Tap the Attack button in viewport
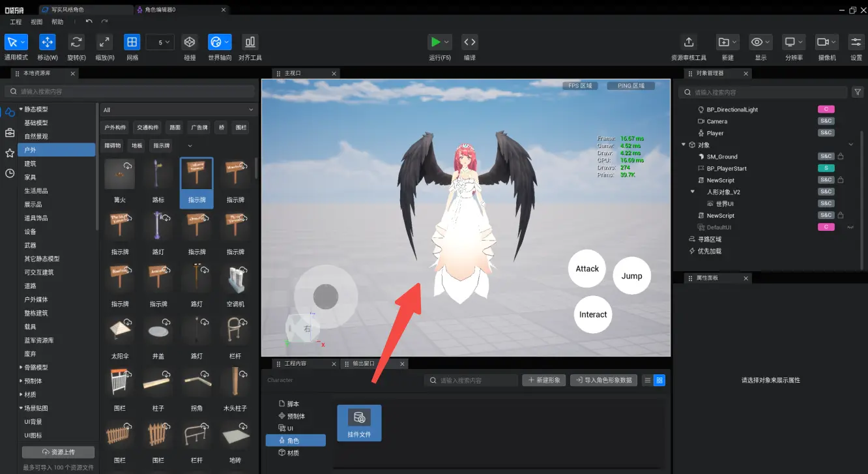The height and width of the screenshot is (474, 868). pyautogui.click(x=587, y=268)
